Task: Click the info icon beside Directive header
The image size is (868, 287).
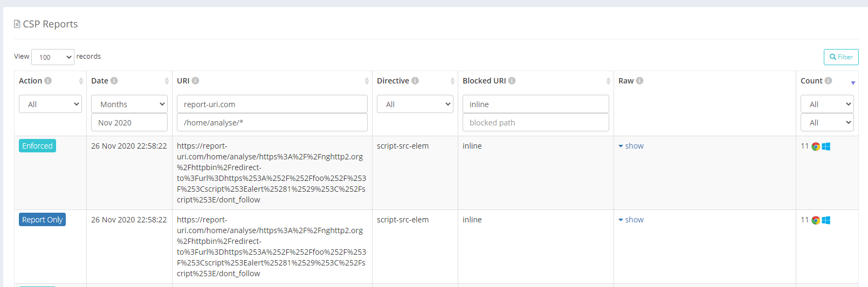Action: pos(415,81)
